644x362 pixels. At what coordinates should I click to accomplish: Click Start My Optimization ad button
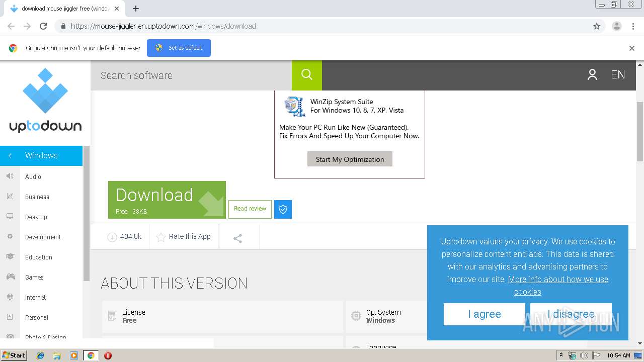tap(350, 159)
